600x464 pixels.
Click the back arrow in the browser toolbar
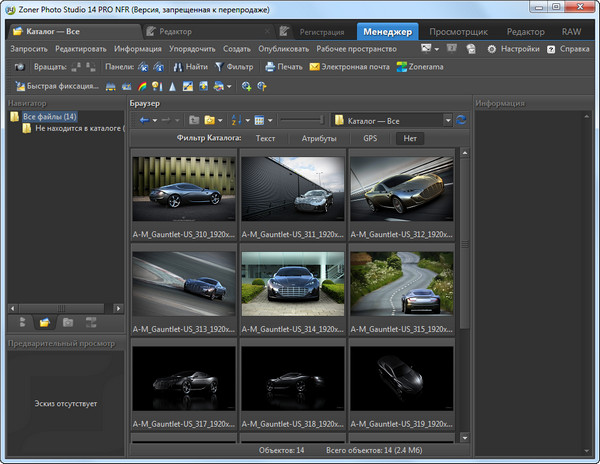(x=145, y=120)
